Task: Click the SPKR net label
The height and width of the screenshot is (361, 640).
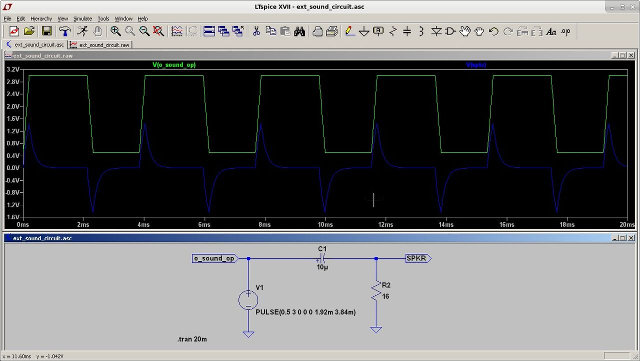Action: pos(418,258)
